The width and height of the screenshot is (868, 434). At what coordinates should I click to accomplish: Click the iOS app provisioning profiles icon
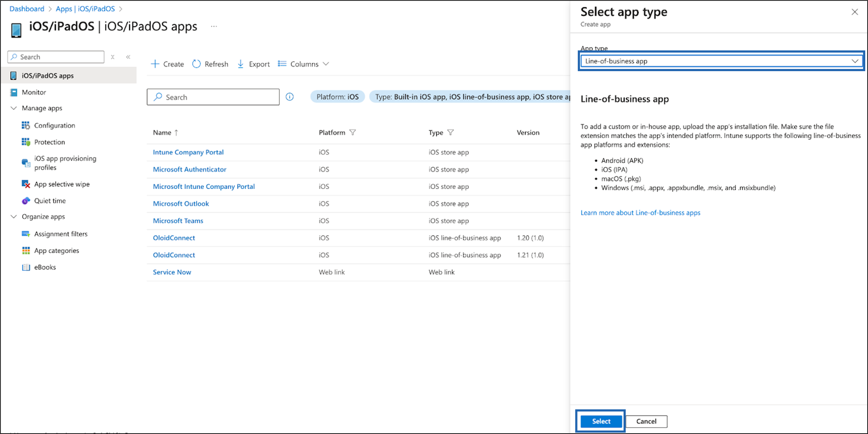[x=26, y=163]
